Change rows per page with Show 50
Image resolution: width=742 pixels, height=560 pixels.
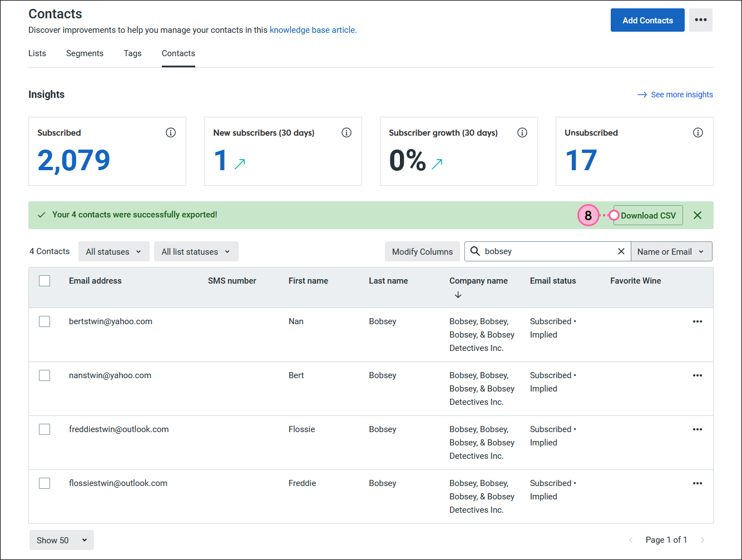tap(61, 540)
